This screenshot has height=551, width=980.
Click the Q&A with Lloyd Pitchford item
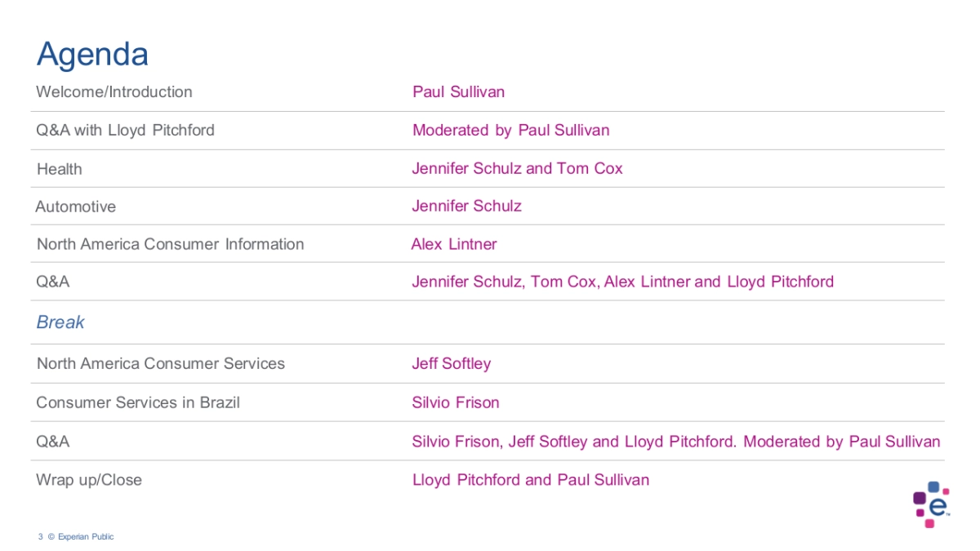[125, 131]
